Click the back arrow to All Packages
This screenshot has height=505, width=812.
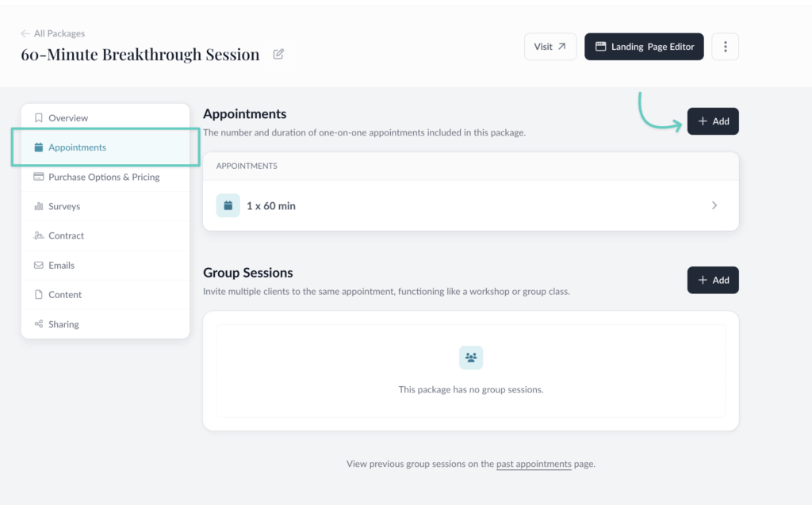pos(26,33)
